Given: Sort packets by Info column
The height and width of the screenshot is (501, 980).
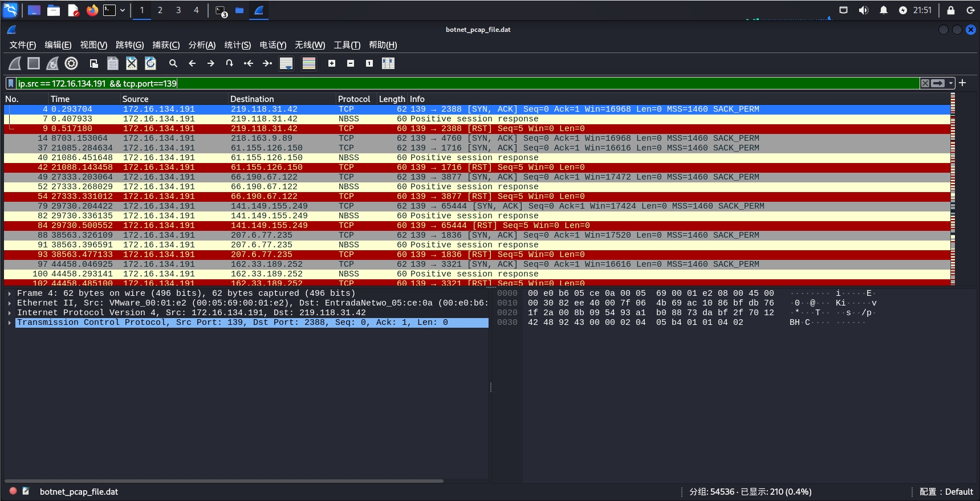Looking at the screenshot, I should click(x=678, y=99).
